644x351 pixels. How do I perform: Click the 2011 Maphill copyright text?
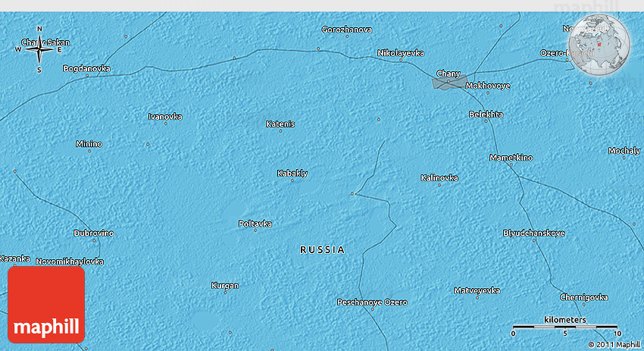point(614,345)
